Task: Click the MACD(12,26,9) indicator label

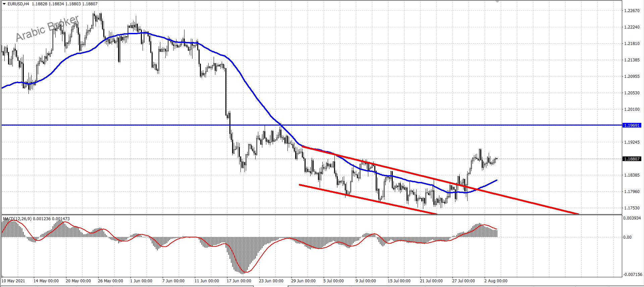Action: (x=17, y=219)
